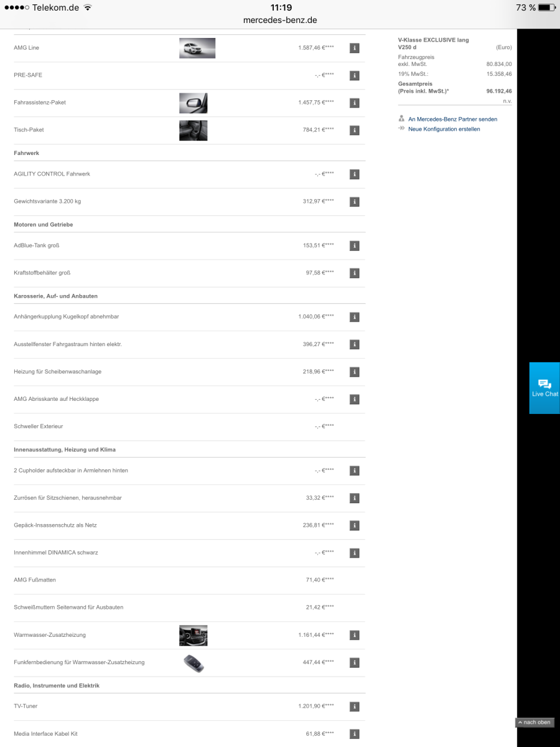
Task: Click info icon next to TV-Tuner
Action: click(x=354, y=707)
